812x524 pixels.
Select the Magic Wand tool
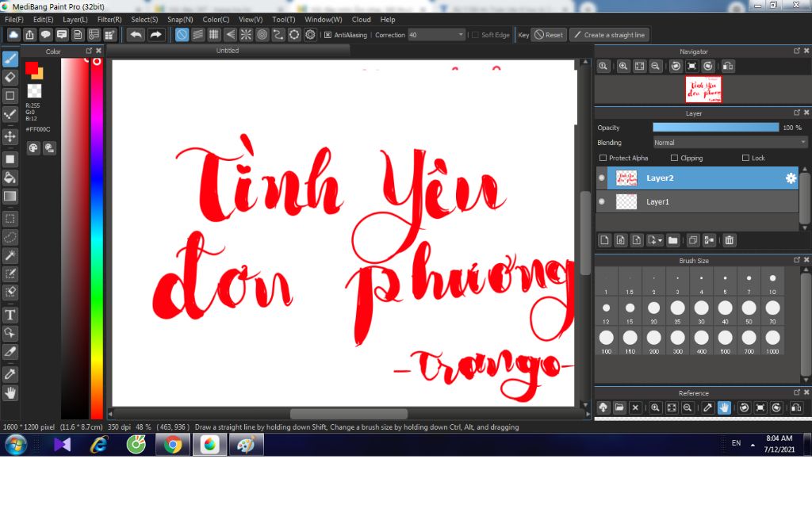coord(10,255)
